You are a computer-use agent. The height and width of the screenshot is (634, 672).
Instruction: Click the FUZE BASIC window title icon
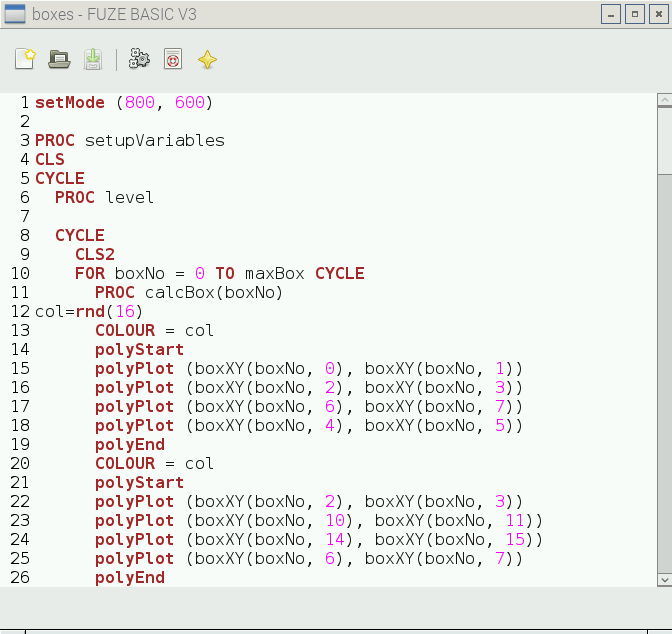(x=15, y=14)
